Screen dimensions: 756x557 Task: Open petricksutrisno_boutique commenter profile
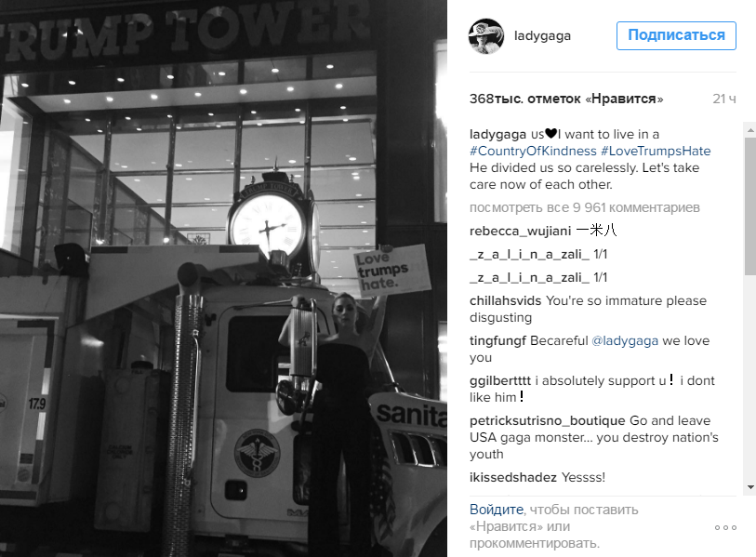pyautogui.click(x=547, y=421)
